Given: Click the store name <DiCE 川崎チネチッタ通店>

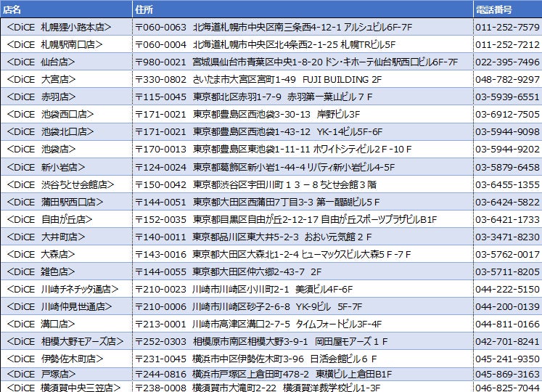Looking at the screenshot, I should click(62, 289).
